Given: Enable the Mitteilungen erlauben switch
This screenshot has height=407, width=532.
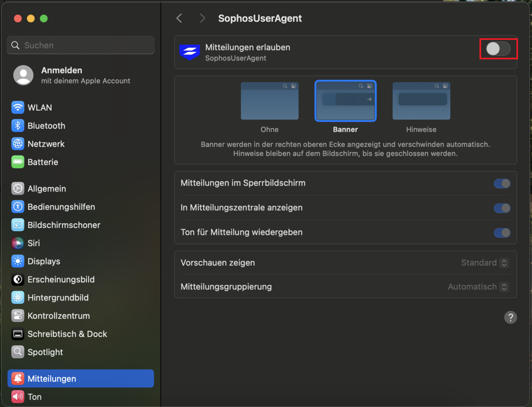Looking at the screenshot, I should pyautogui.click(x=498, y=49).
